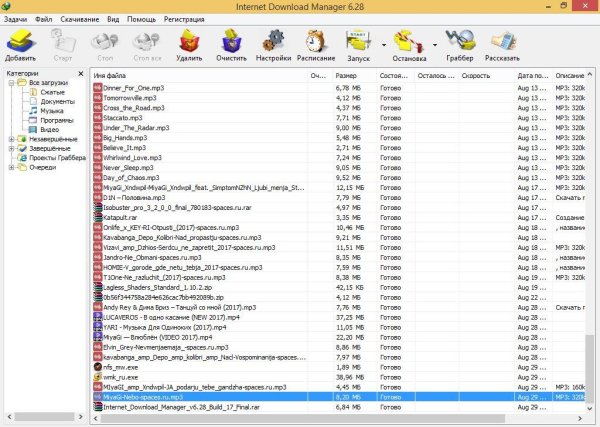Image resolution: width=600 pixels, height=427 pixels.
Task: Sort by the Дата по... column header
Action: 533,76
